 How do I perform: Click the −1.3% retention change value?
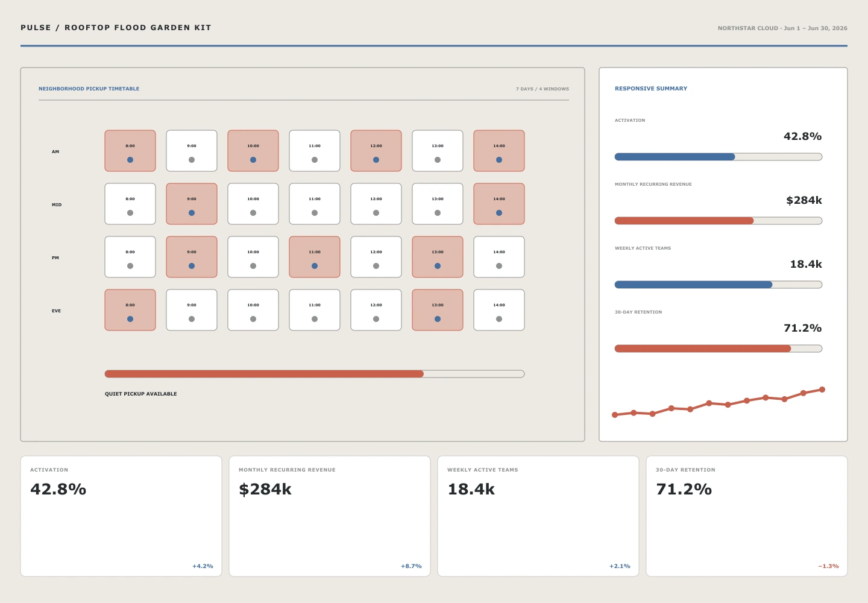pyautogui.click(x=828, y=566)
